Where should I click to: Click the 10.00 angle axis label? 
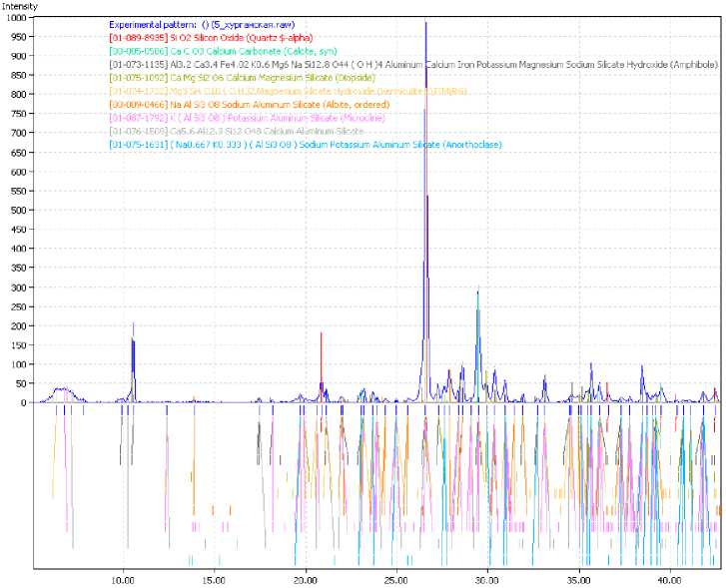pyautogui.click(x=123, y=580)
